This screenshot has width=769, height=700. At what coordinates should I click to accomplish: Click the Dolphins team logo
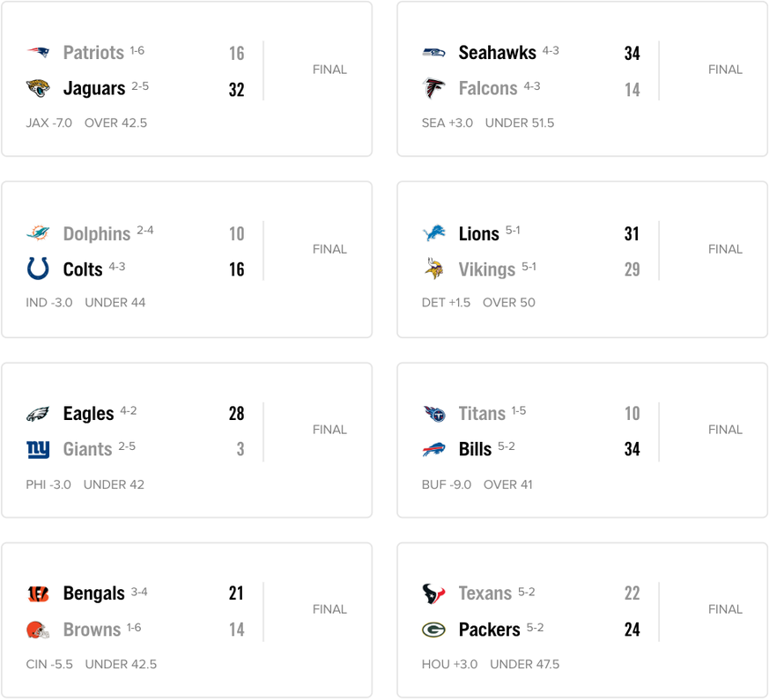click(38, 233)
